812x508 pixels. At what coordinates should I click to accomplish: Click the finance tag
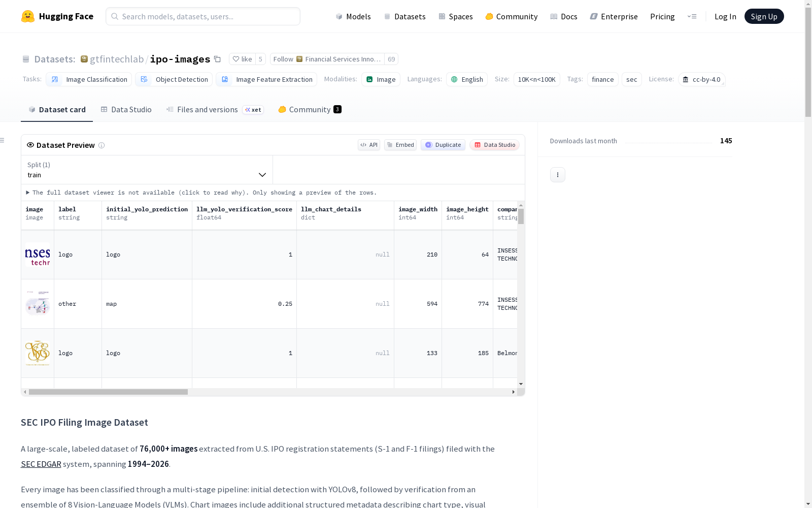click(x=603, y=79)
